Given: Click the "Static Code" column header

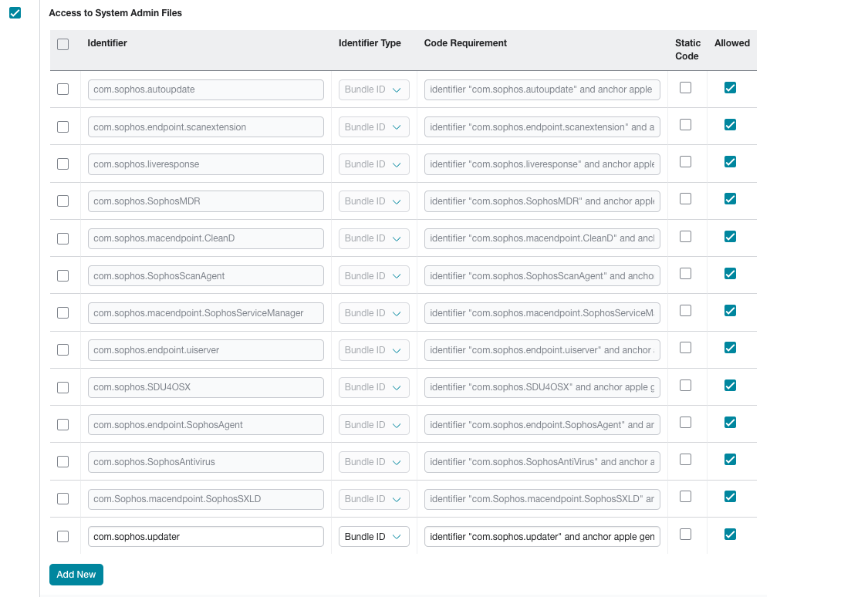Looking at the screenshot, I should point(687,49).
